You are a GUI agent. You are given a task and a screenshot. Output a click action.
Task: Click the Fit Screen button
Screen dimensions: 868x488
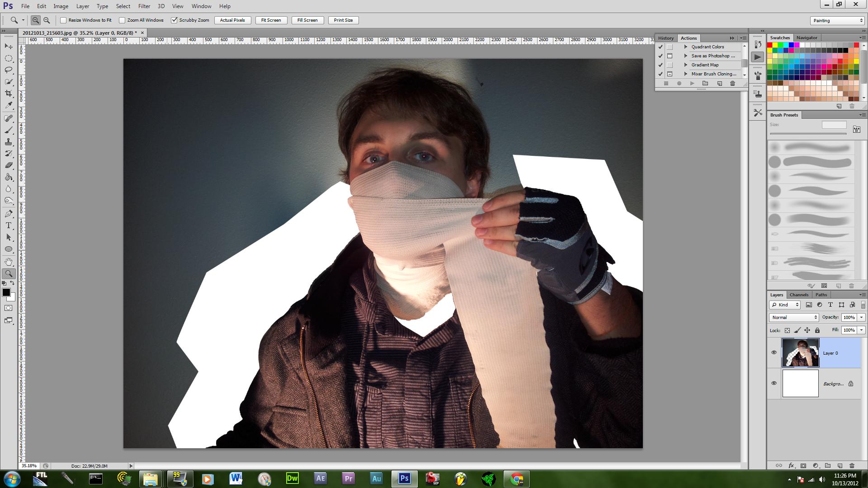click(x=271, y=20)
